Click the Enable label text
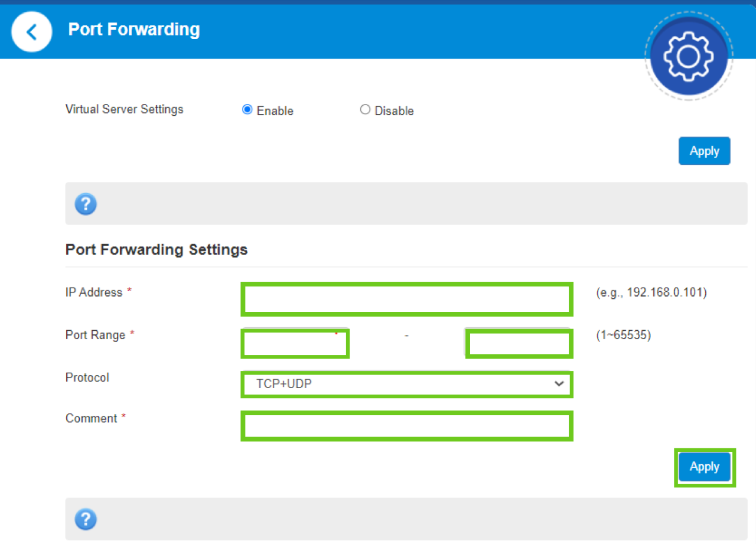This screenshot has height=544, width=756. coord(275,111)
